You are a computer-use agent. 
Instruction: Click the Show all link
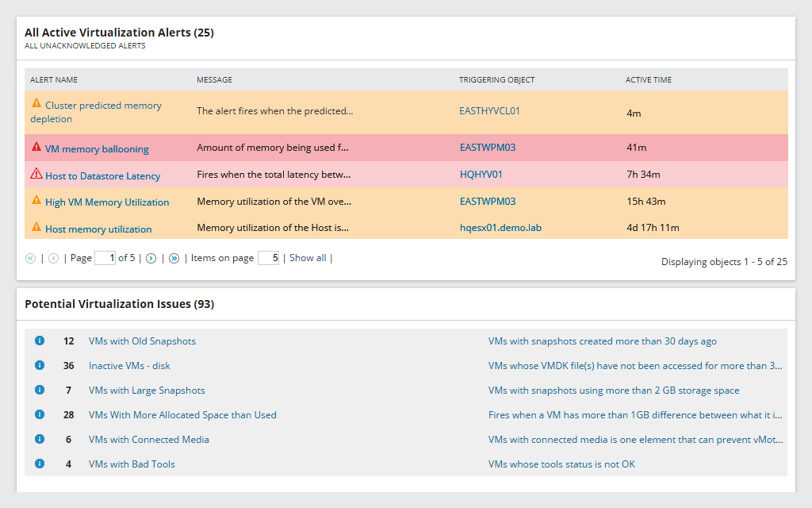(x=307, y=257)
